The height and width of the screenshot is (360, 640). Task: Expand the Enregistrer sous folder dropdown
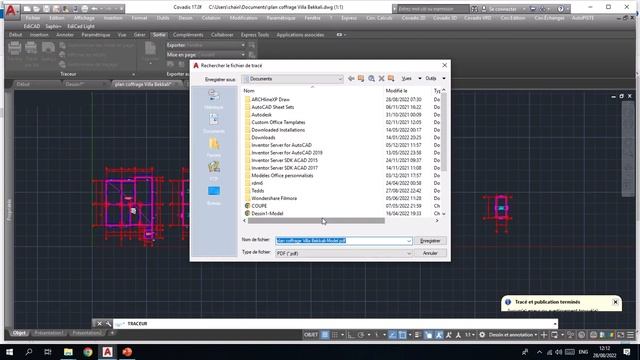[x=340, y=79]
